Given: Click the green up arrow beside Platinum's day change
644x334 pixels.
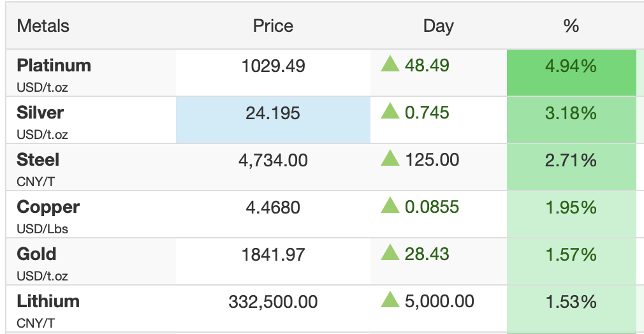Looking at the screenshot, I should [390, 64].
